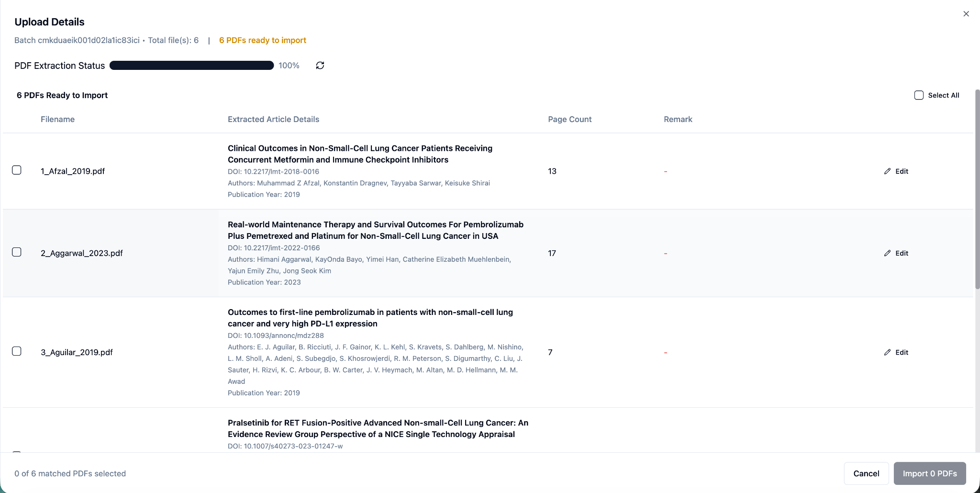The image size is (980, 493).
Task: Select the 1_Afzal_2019.pdf checkbox
Action: (x=17, y=170)
